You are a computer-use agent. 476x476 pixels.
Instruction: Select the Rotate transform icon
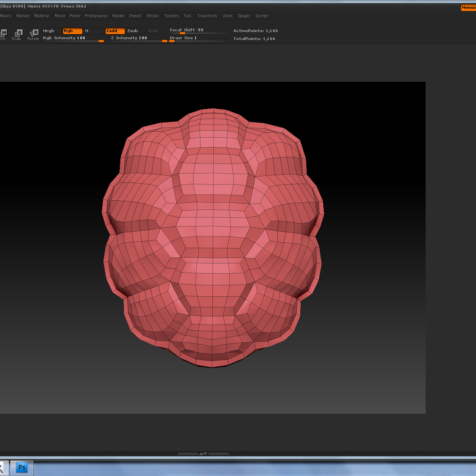(34, 34)
